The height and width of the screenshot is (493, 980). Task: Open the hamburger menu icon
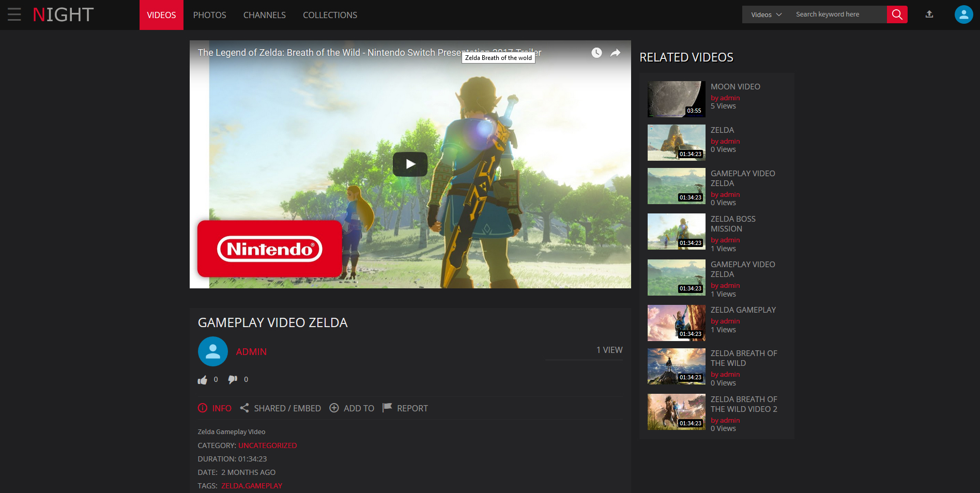[14, 14]
